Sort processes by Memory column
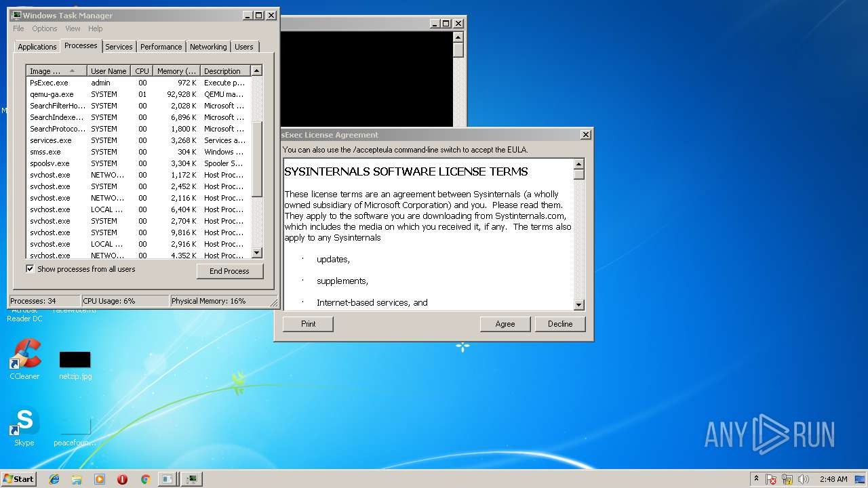Viewport: 868px width, 488px height. click(x=176, y=70)
